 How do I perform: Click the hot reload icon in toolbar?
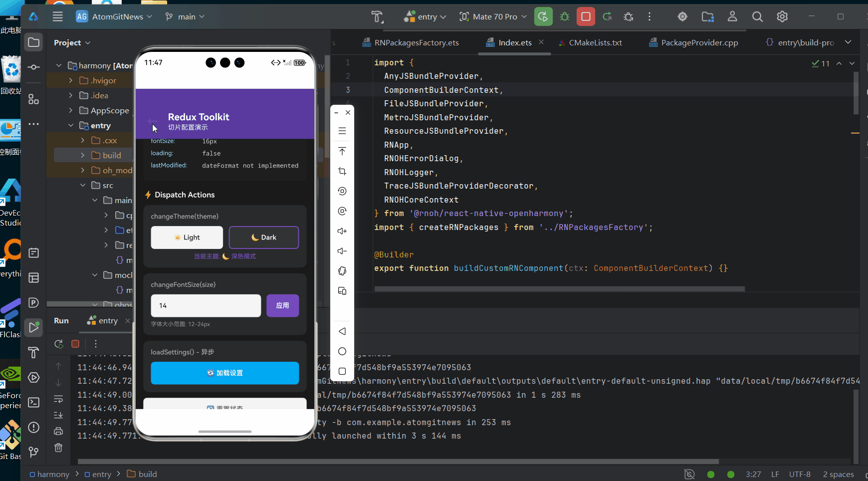607,16
